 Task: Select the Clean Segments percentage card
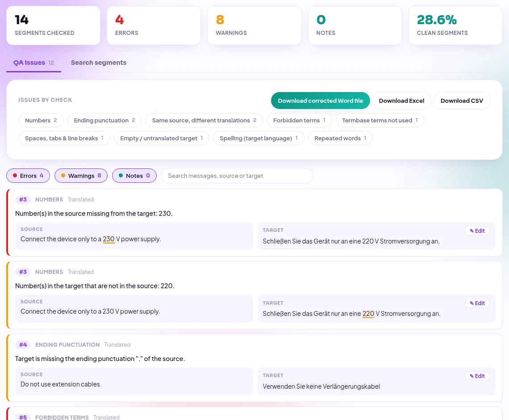pos(455,25)
